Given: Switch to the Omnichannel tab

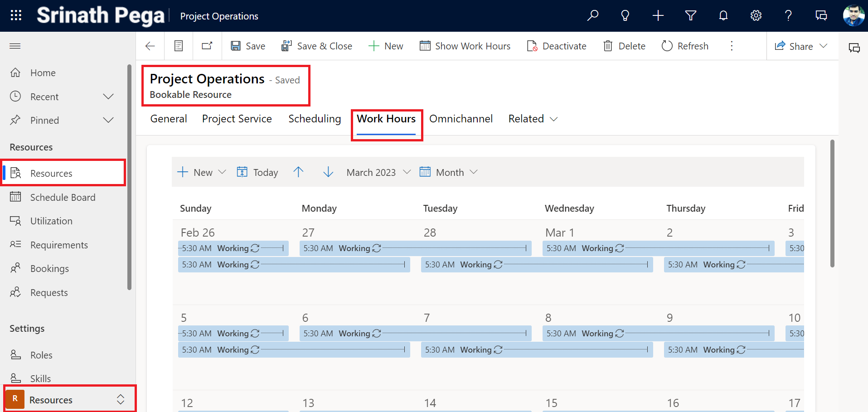Looking at the screenshot, I should [x=461, y=119].
